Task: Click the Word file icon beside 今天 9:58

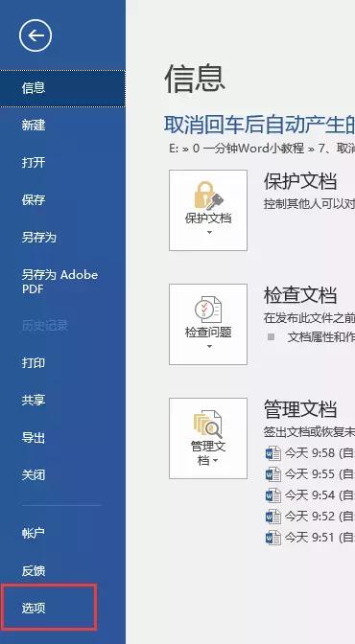Action: point(273,453)
